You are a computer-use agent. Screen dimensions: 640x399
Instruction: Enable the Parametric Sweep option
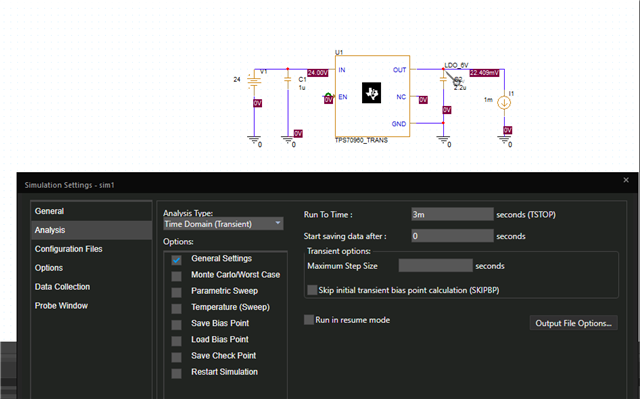176,293
